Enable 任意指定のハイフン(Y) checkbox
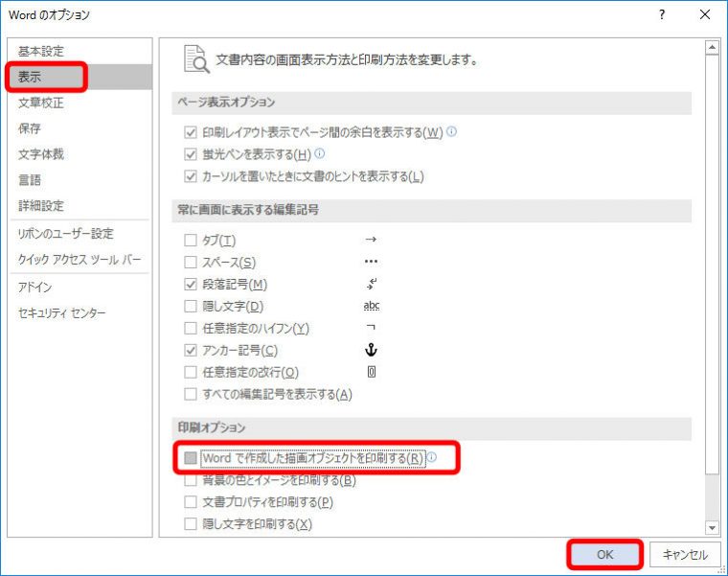728x576 pixels. pyautogui.click(x=191, y=329)
